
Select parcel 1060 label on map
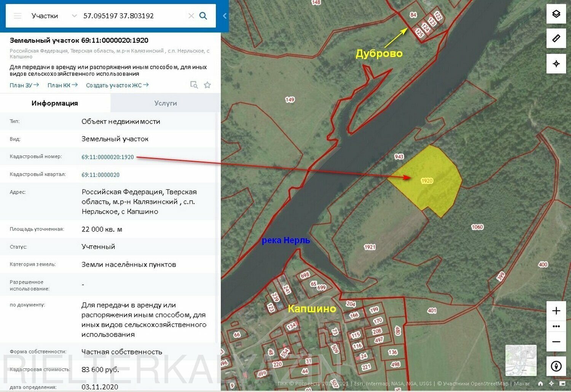477,227
